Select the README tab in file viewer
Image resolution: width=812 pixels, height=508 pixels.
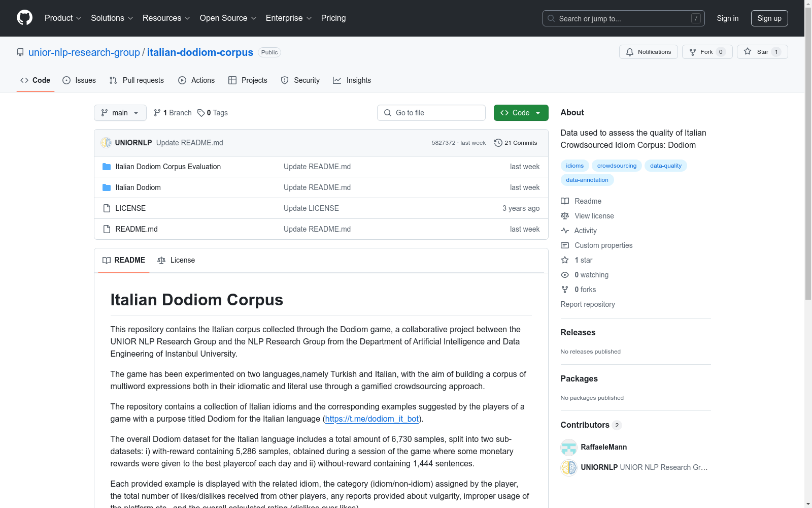[x=124, y=260]
